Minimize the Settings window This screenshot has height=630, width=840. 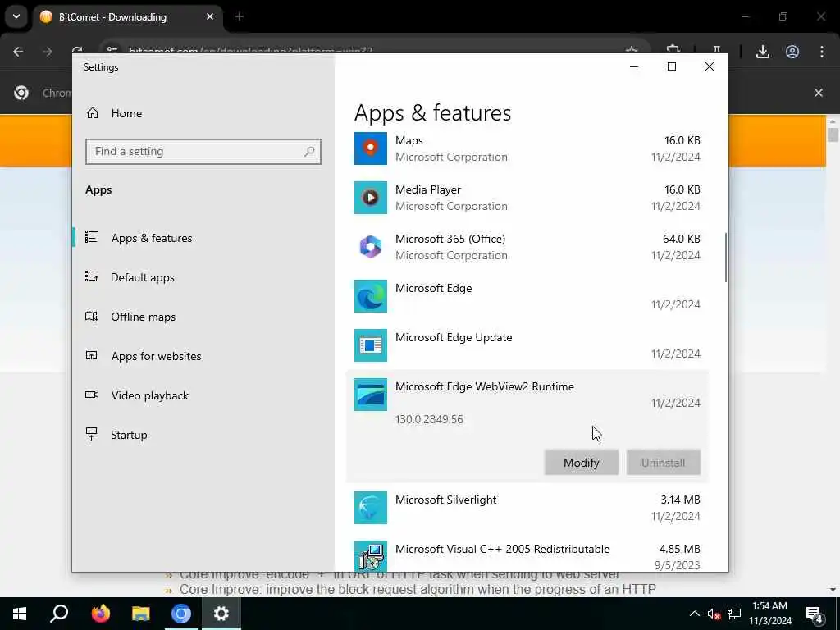click(x=634, y=66)
